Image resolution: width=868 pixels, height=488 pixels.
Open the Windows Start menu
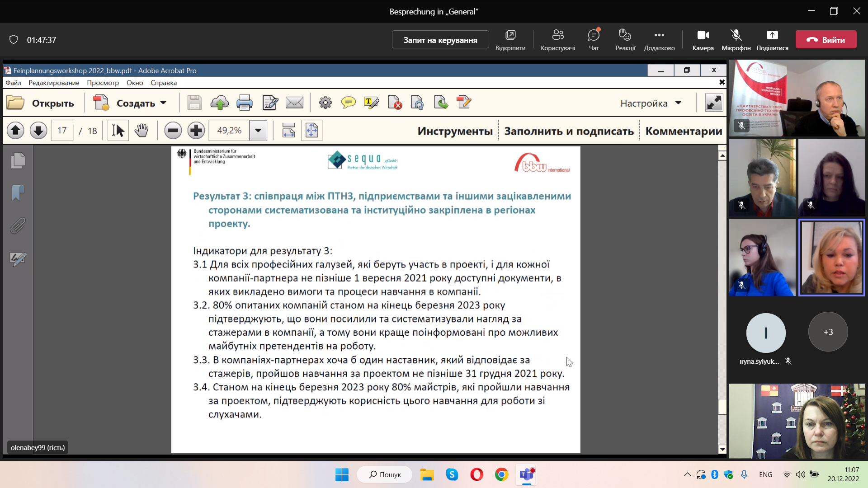tap(342, 474)
